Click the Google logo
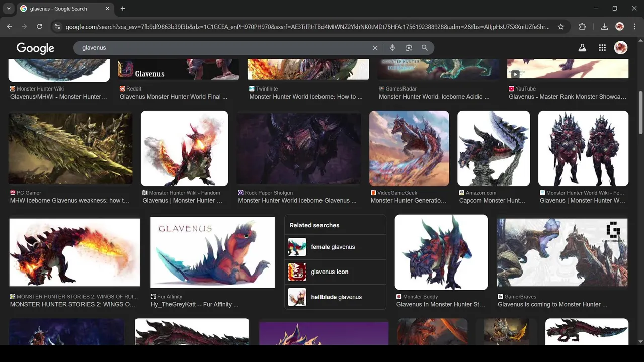The width and height of the screenshot is (644, 362). pyautogui.click(x=35, y=48)
